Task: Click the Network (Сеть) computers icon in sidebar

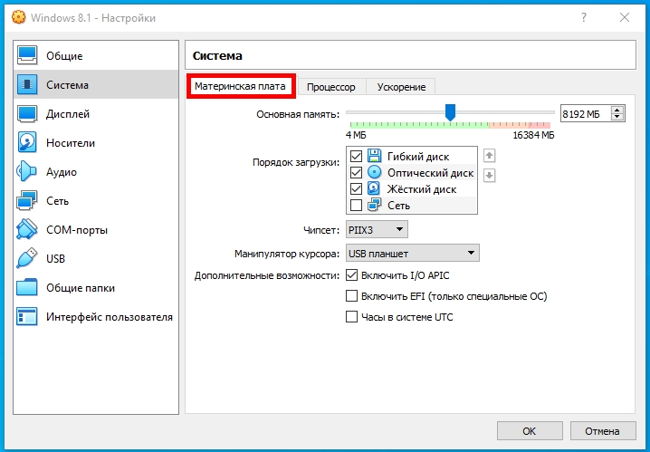Action: 27,201
